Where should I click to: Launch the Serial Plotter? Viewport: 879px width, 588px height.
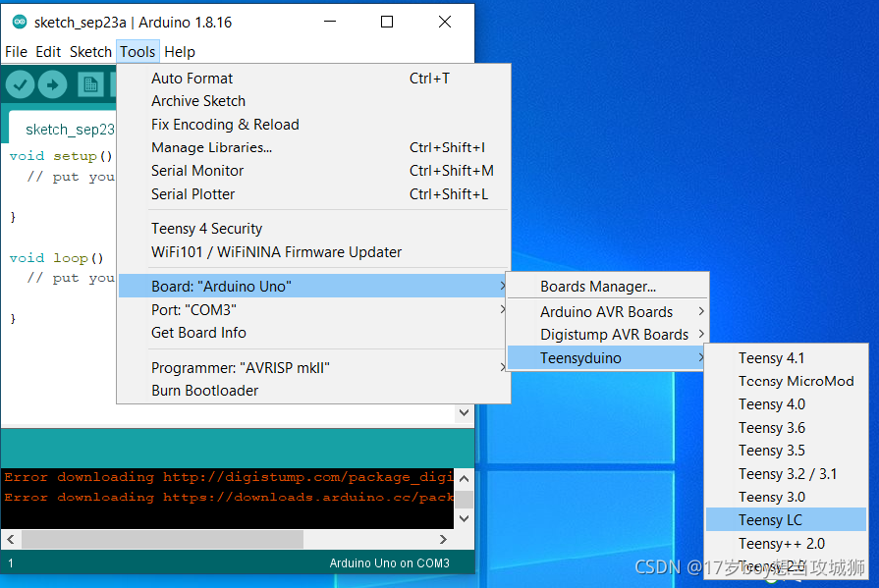[314, 194]
